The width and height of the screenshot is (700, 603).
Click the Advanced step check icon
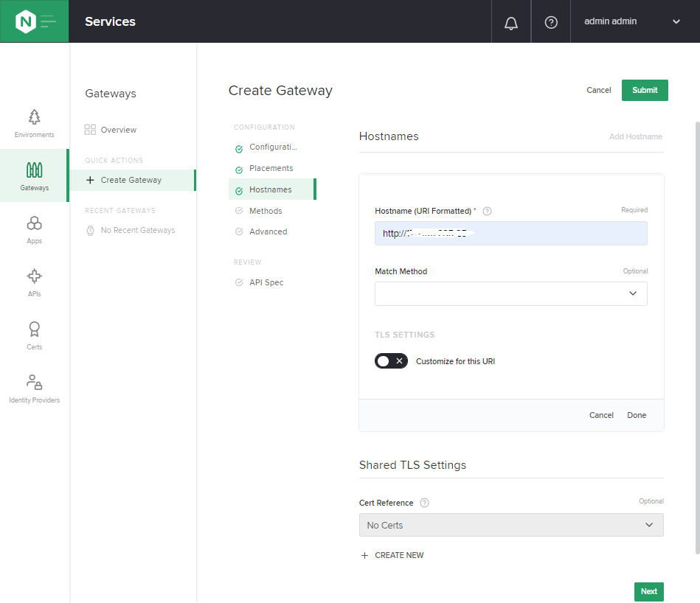(239, 231)
